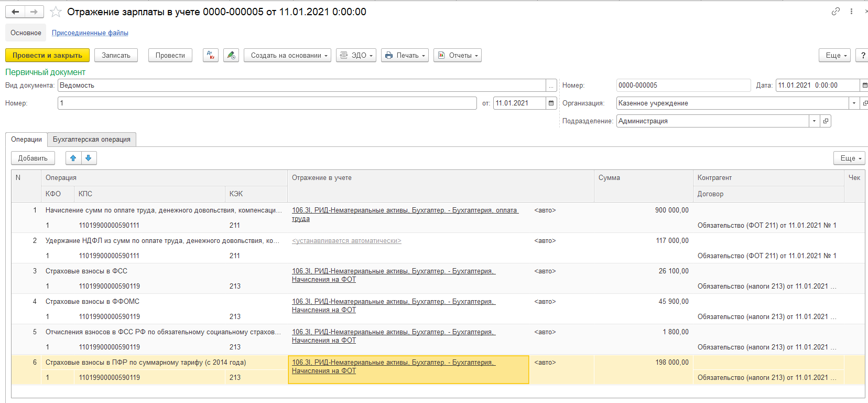Click the green pencil toolbar icon next to Дт/Кт

231,55
